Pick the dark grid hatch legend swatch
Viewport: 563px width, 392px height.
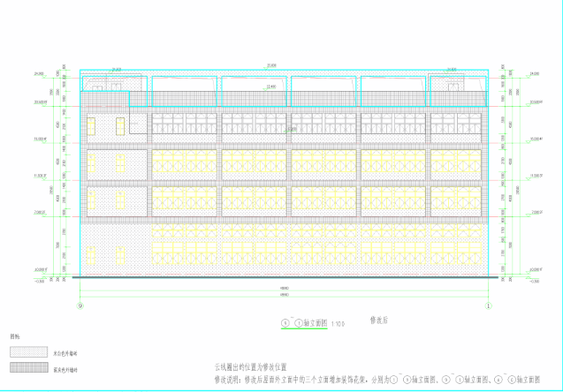click(28, 367)
